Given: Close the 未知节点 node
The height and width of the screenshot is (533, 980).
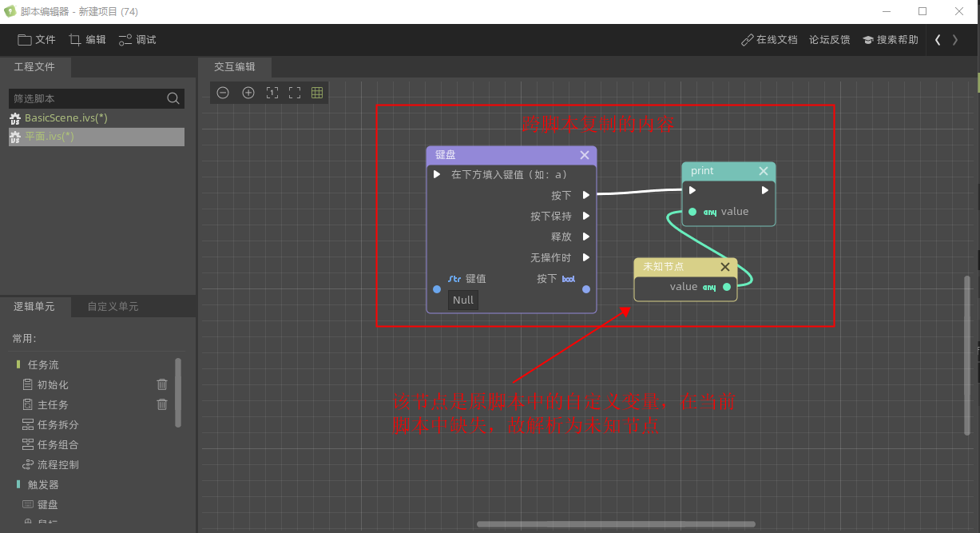Looking at the screenshot, I should click(725, 267).
